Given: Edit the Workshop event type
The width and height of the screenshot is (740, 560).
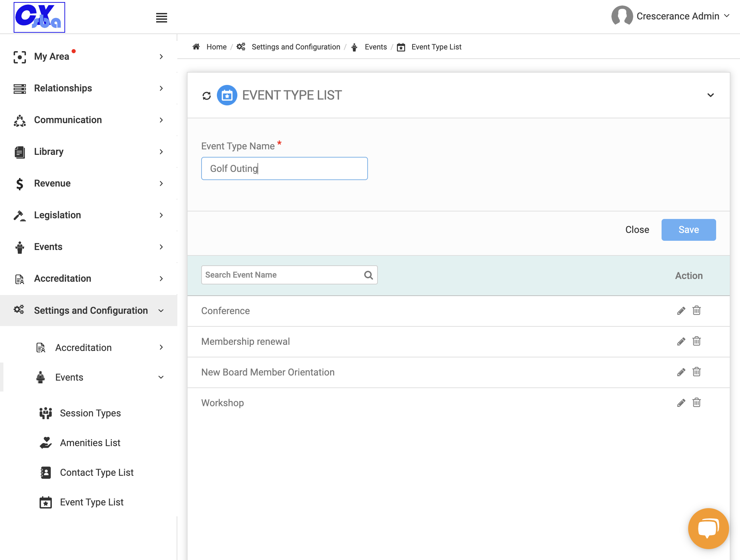Looking at the screenshot, I should 681,403.
